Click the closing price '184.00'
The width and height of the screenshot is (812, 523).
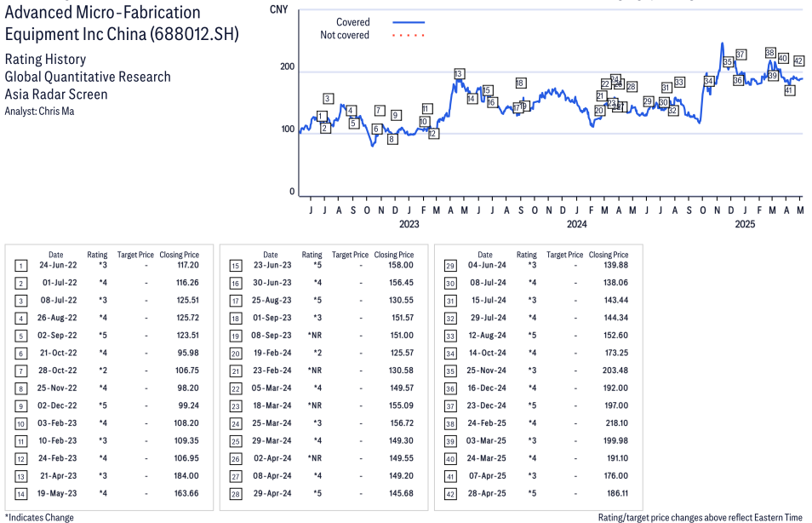[186, 476]
